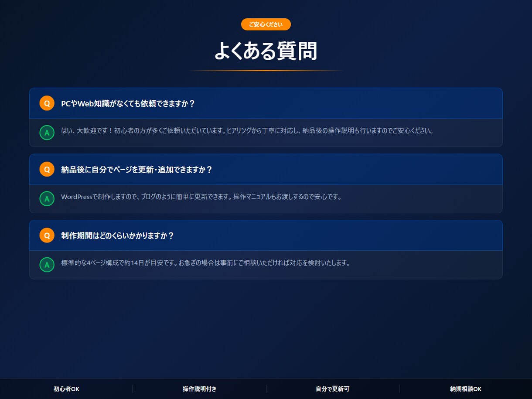532x399 pixels.
Task: Click the answer starting 標準的な4ページ構成
Action: click(206, 263)
